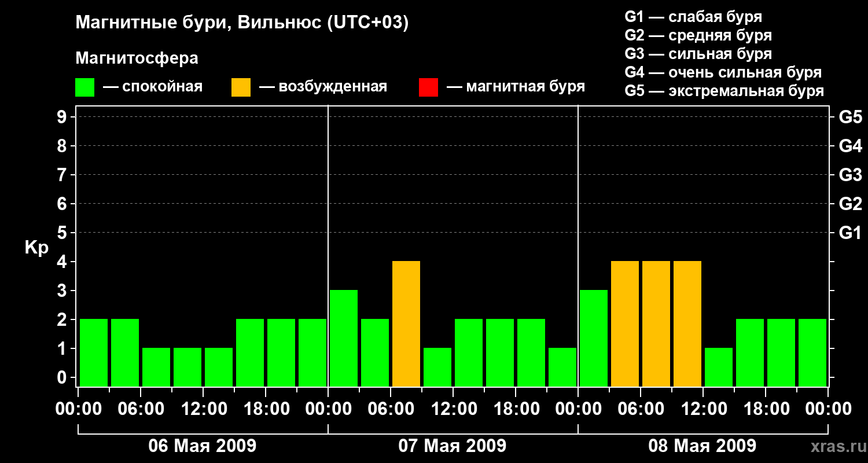Click the 08 Мая orange bar for 06:00–09:00
Image resolution: width=868 pixels, height=463 pixels.
click(656, 324)
